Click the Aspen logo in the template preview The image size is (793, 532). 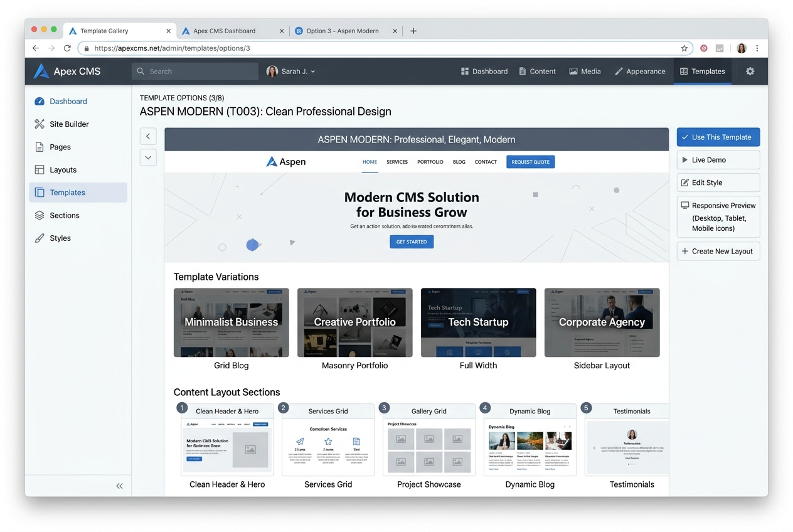click(286, 162)
